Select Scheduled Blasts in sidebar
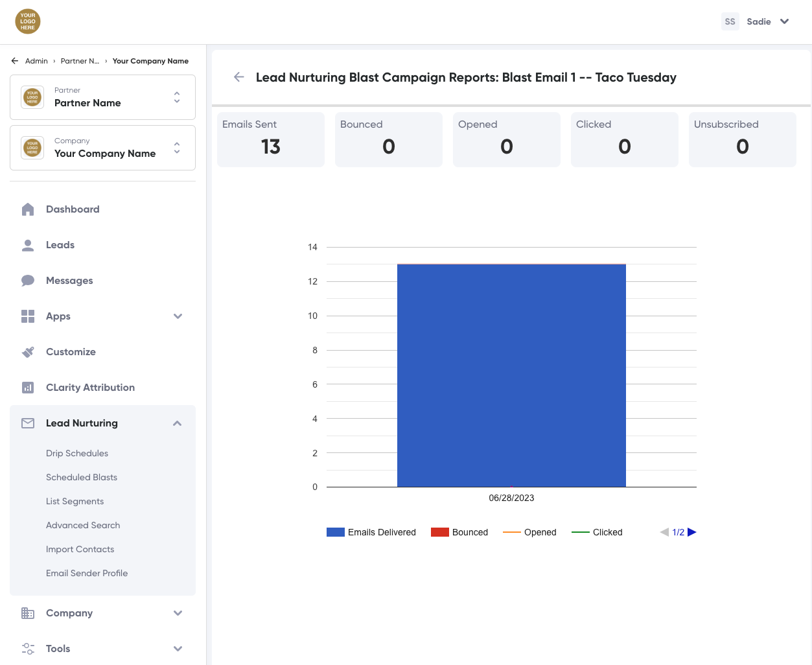Image resolution: width=812 pixels, height=665 pixels. click(82, 477)
